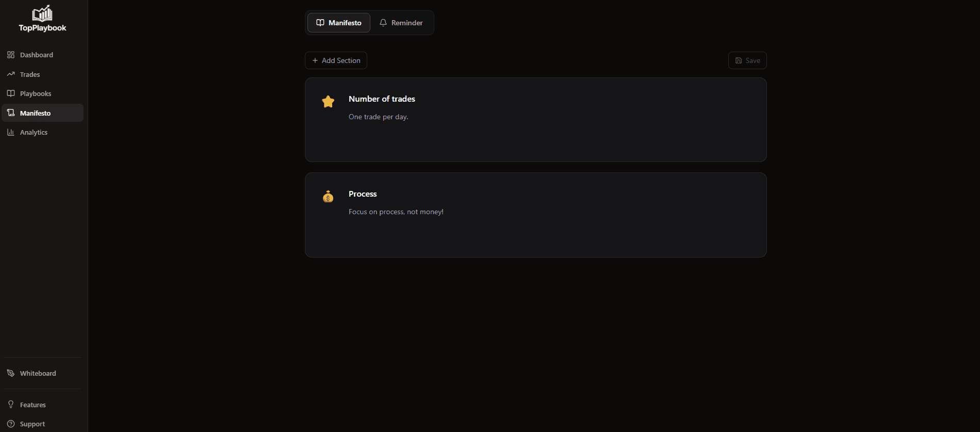Viewport: 980px width, 432px height.
Task: Click the Playbooks book icon
Action: coord(11,93)
